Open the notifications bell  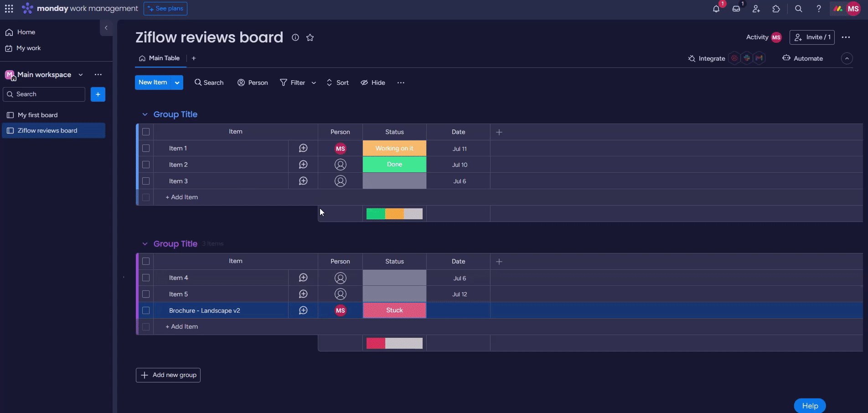(716, 9)
